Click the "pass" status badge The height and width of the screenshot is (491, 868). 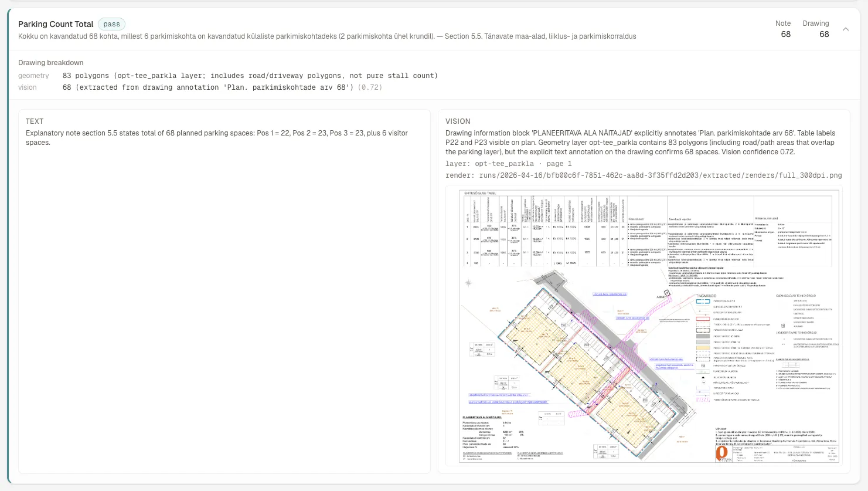(111, 24)
